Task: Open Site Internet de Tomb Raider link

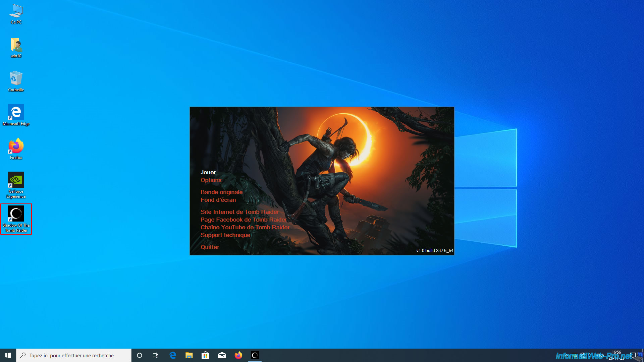Action: tap(239, 212)
